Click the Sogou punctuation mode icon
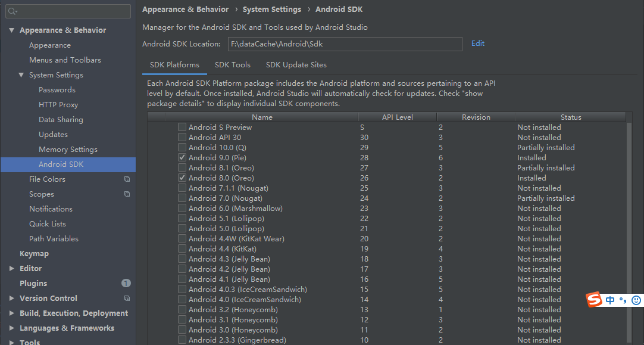The width and height of the screenshot is (644, 345). [x=623, y=300]
